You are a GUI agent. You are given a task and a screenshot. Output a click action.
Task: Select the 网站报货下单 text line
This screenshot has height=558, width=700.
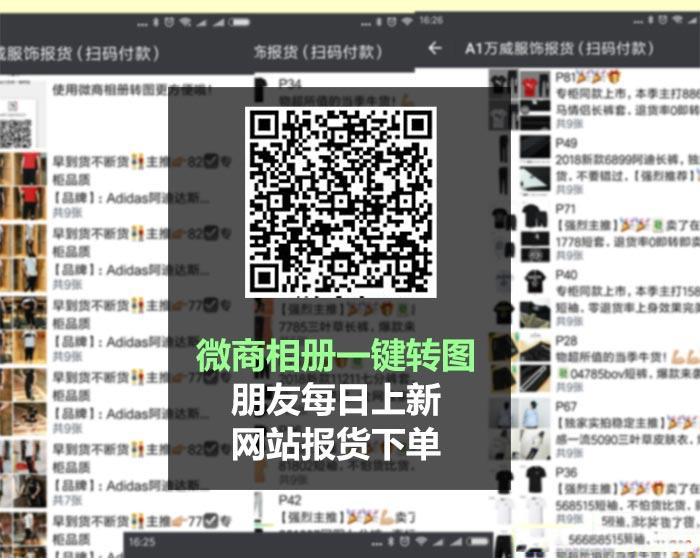click(336, 444)
